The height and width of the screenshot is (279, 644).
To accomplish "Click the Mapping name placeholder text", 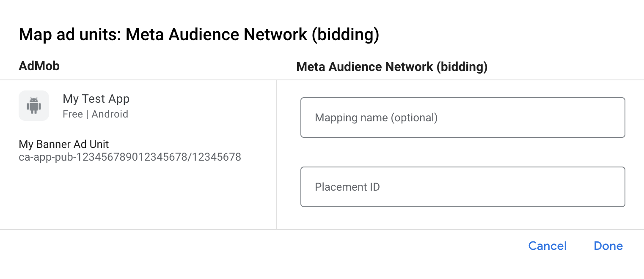I will click(x=376, y=118).
